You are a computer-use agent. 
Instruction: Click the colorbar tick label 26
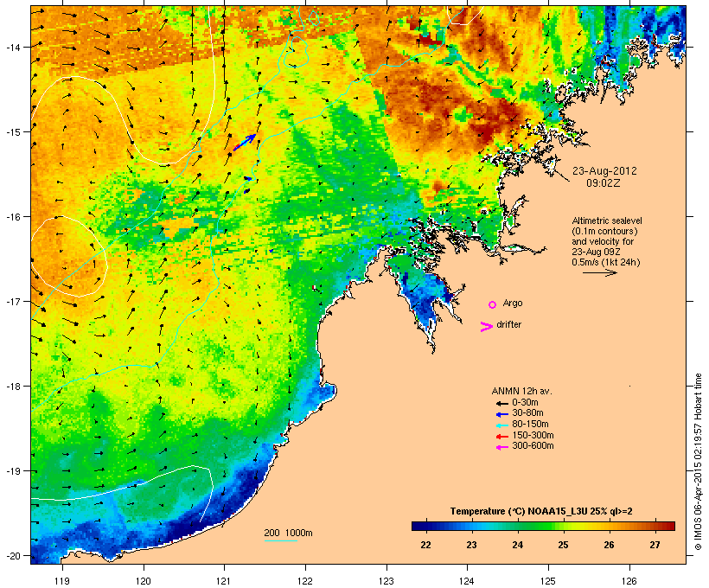pyautogui.click(x=609, y=545)
